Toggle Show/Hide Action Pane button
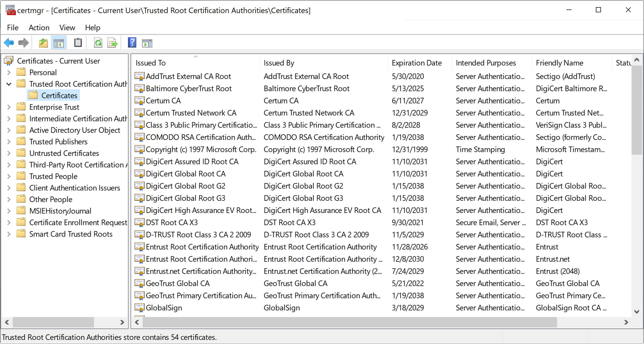The image size is (644, 344). [x=147, y=43]
